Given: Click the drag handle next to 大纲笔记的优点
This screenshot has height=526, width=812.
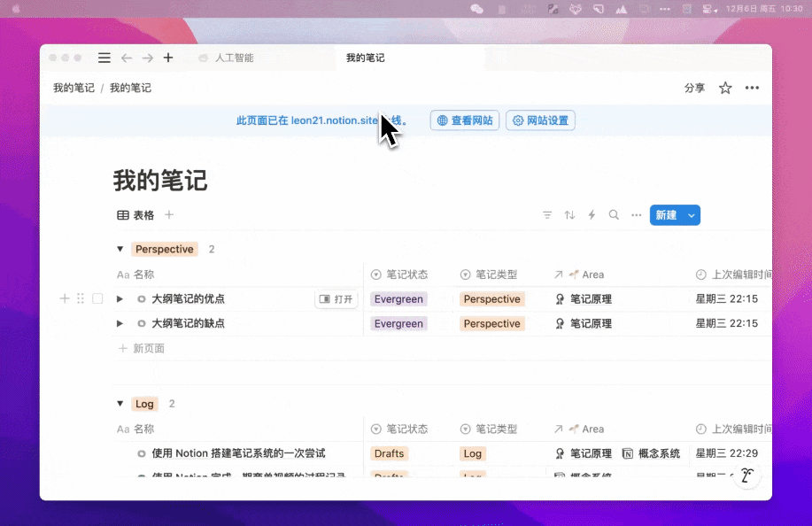Looking at the screenshot, I should pos(81,298).
